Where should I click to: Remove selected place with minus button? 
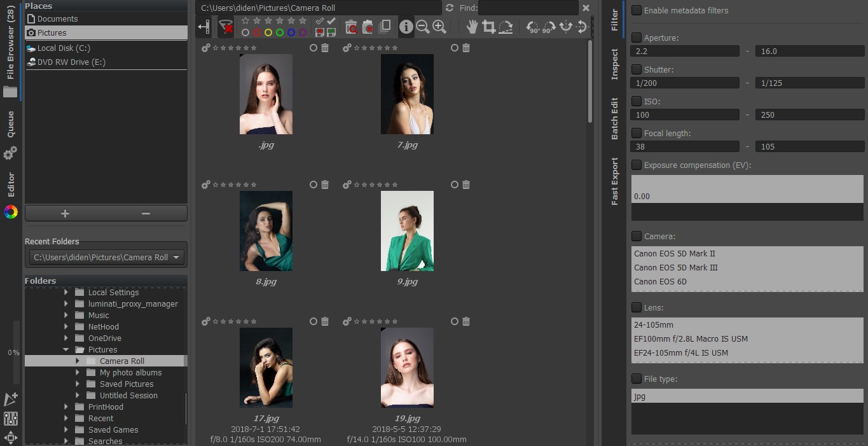[146, 213]
